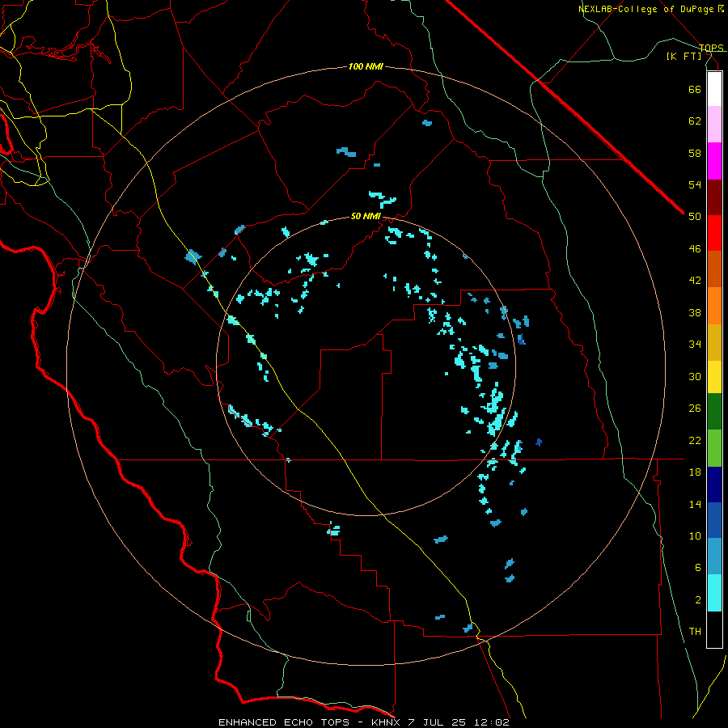Click the 'TOPS' legend heading
Screen dimensions: 728x728
click(x=711, y=48)
